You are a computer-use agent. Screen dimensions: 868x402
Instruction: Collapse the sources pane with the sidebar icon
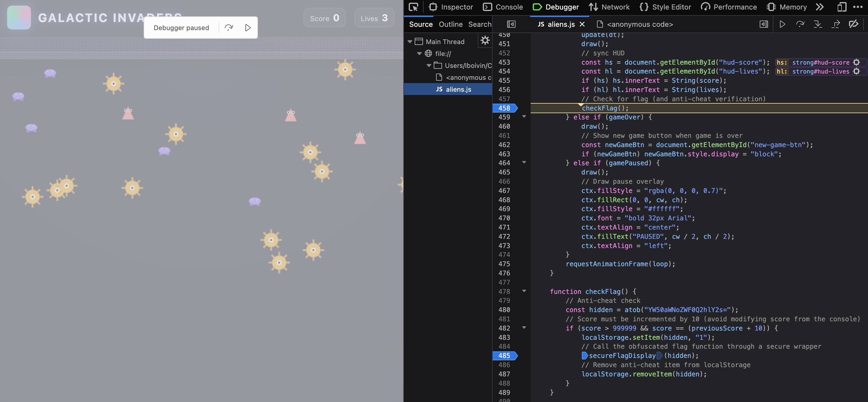click(511, 24)
